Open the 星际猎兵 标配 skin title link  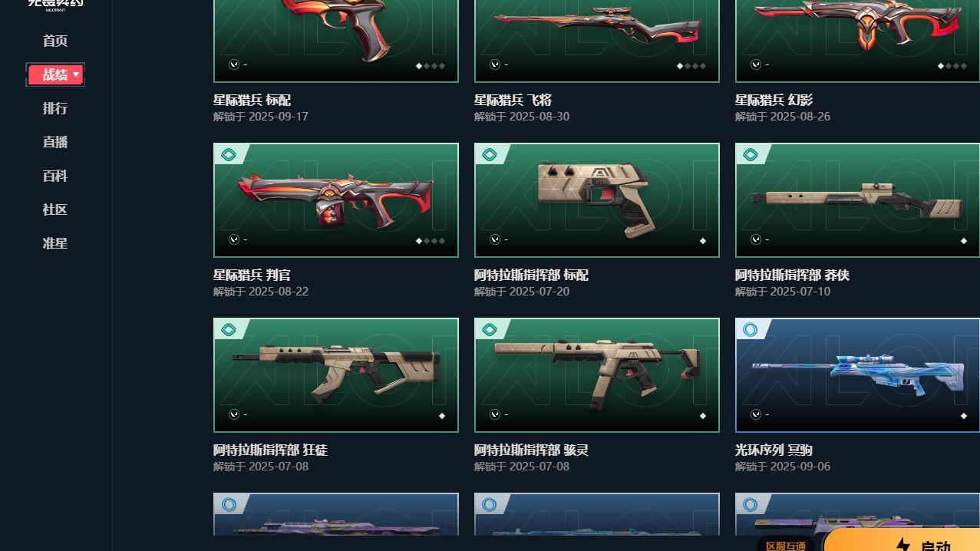(x=252, y=100)
